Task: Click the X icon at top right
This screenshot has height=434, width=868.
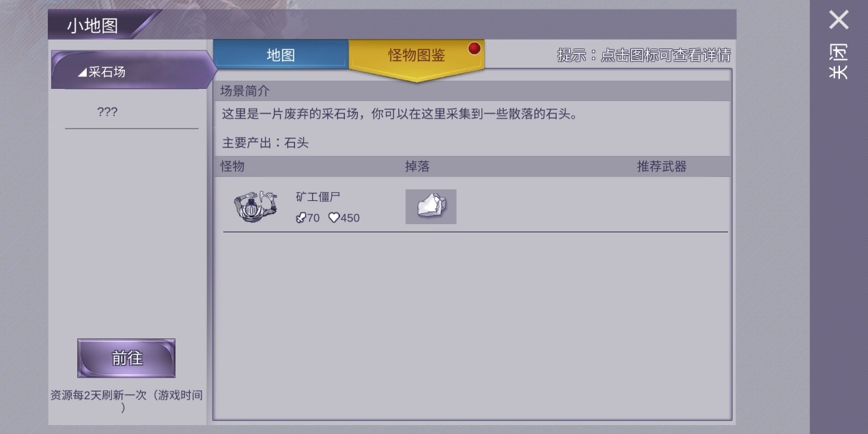Action: (839, 20)
